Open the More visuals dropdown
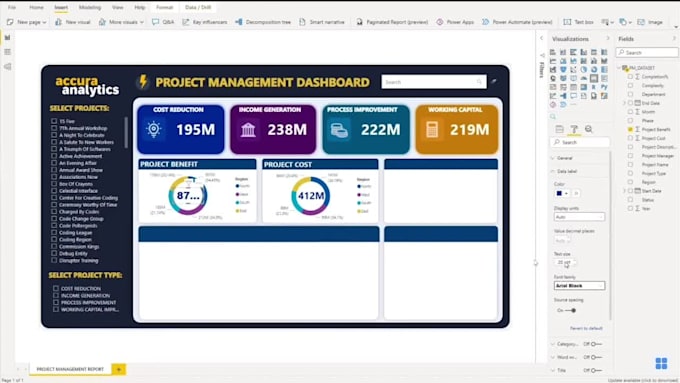 point(142,22)
